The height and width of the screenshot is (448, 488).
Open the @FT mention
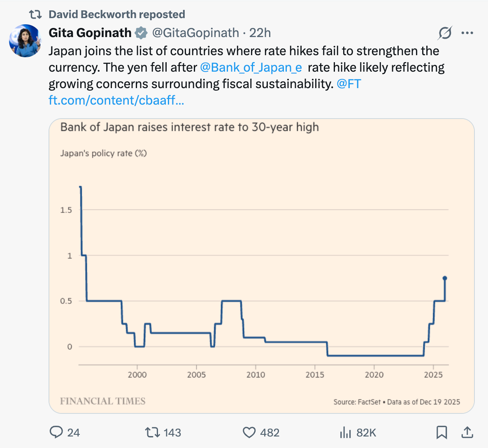[x=349, y=84]
